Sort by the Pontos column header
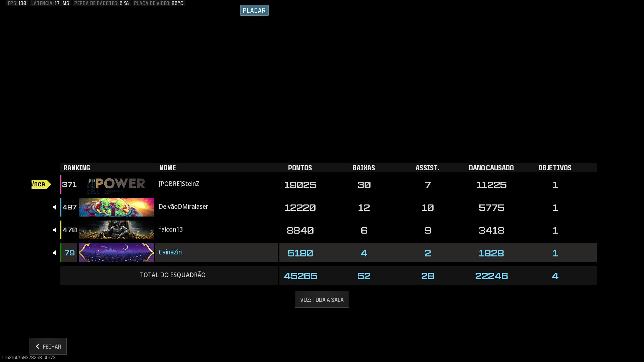Screen dimensions: 644x362 (x=300, y=168)
